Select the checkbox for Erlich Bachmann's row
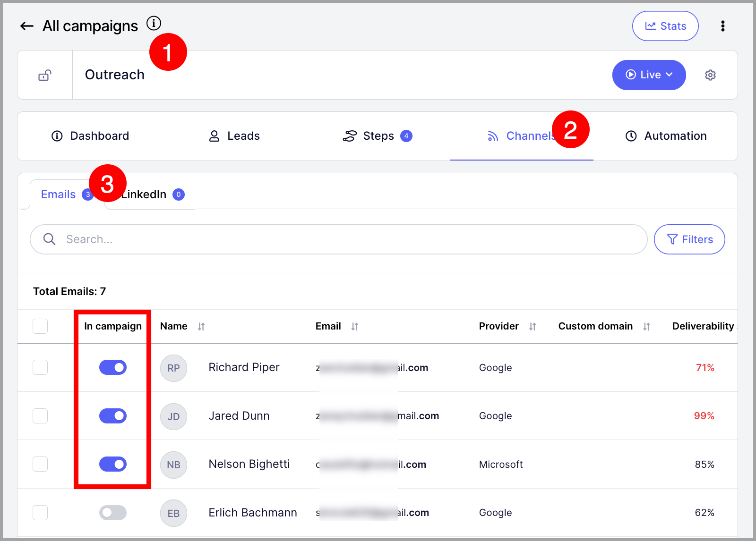This screenshot has width=756, height=541. 40,513
